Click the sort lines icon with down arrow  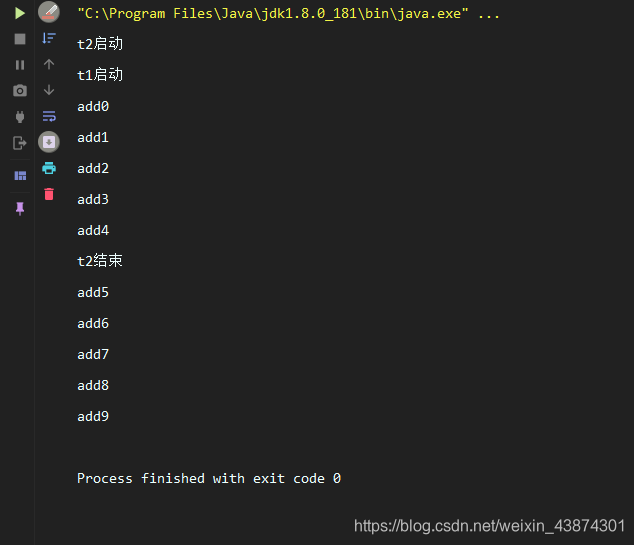point(49,38)
